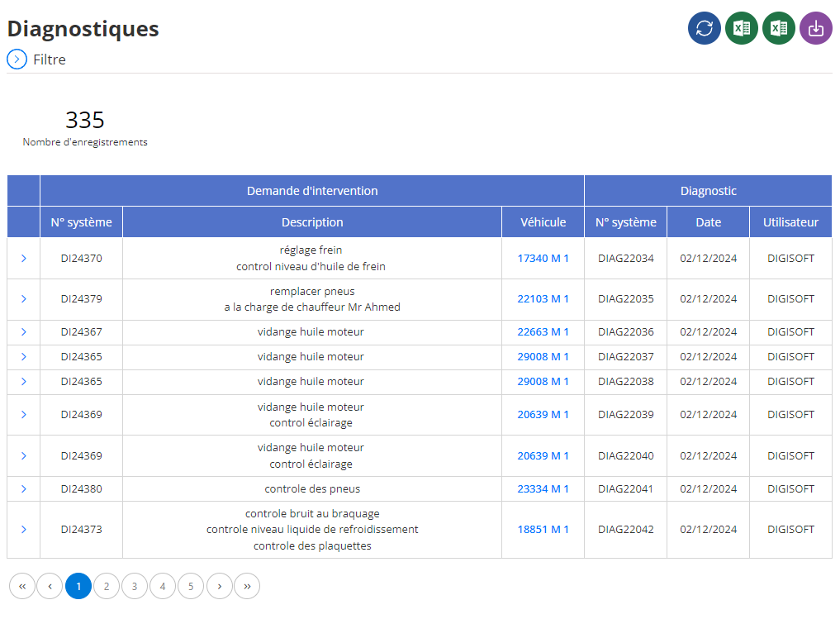This screenshot has height=619, width=840.
Task: Go to next page arrow
Action: click(220, 586)
